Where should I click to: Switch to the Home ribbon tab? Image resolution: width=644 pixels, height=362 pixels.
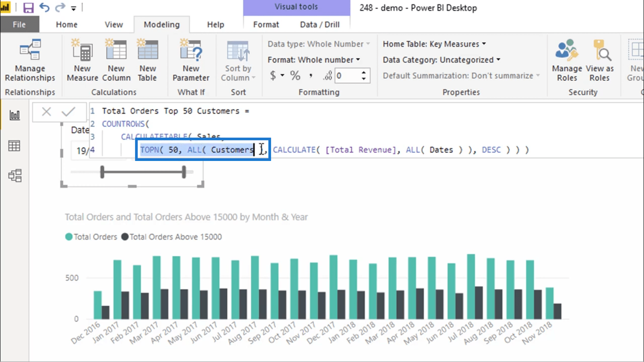[x=66, y=25]
